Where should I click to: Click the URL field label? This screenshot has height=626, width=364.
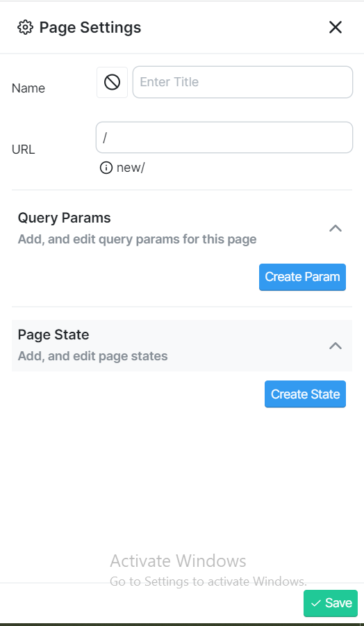pyautogui.click(x=23, y=150)
